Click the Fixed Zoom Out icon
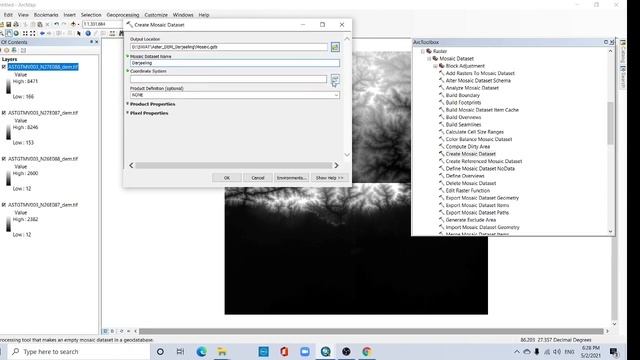The width and height of the screenshot is (640, 360). pos(33,33)
